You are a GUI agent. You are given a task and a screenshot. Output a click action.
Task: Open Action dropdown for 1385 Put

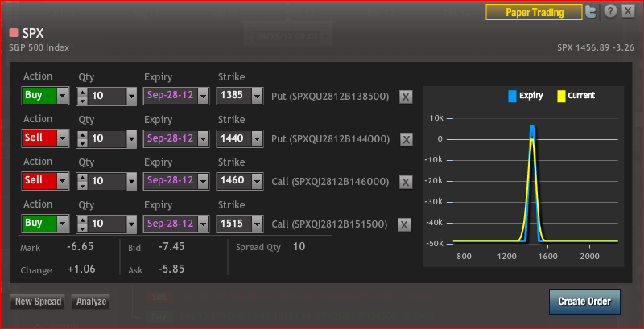tap(62, 96)
